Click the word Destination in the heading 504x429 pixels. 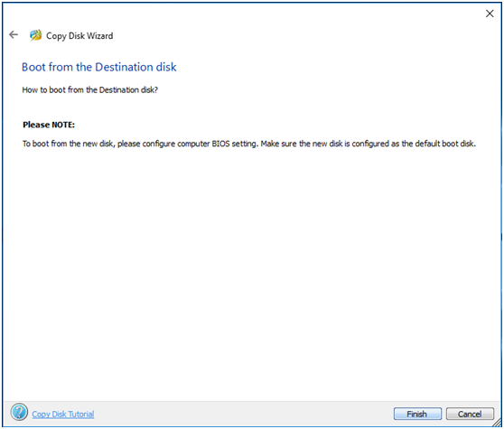[x=124, y=67]
